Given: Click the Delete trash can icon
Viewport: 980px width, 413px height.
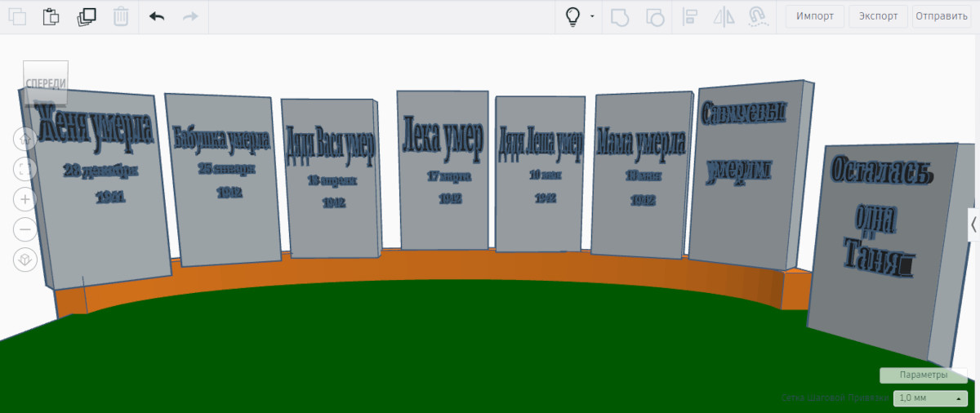Looking at the screenshot, I should tap(120, 16).
